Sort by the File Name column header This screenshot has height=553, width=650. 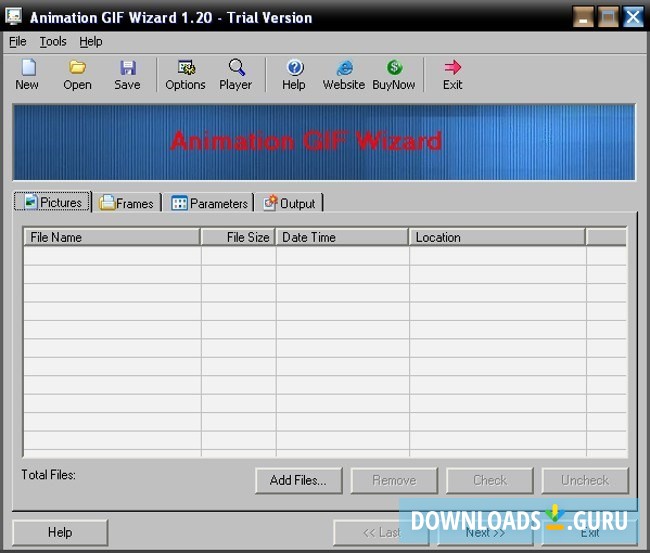point(112,237)
